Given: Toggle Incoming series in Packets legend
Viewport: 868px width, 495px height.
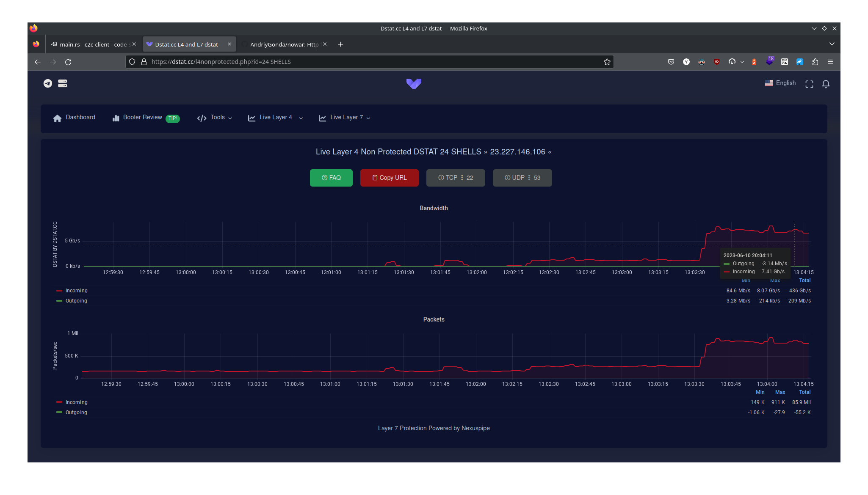Looking at the screenshot, I should click(x=76, y=402).
